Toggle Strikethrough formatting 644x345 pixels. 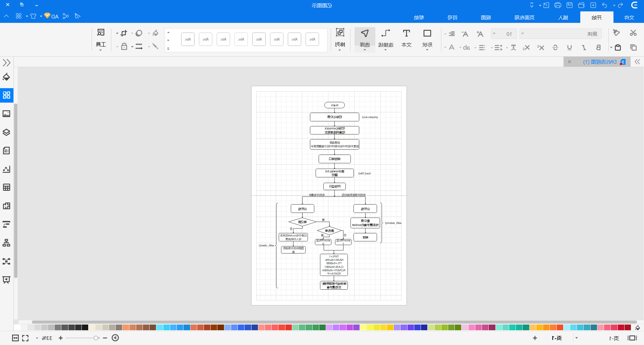coord(555,48)
